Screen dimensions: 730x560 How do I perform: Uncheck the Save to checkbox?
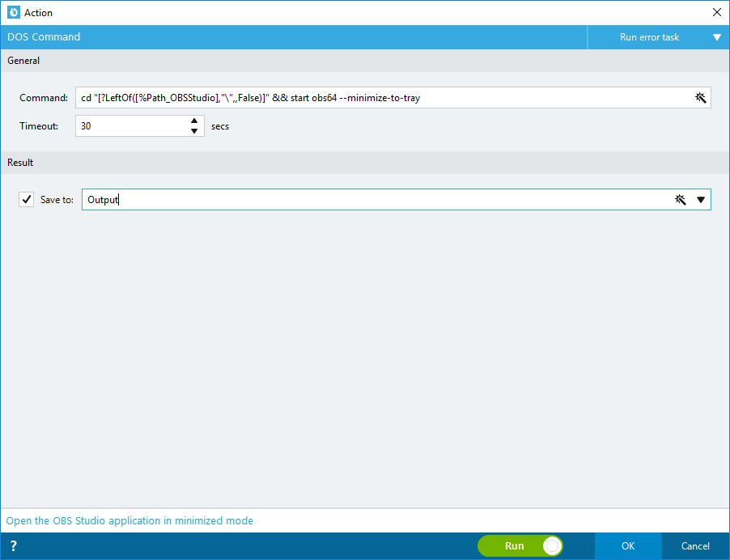(x=27, y=200)
